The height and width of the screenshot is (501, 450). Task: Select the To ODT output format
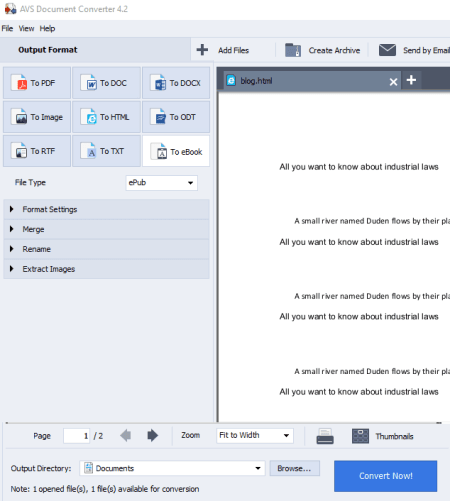click(176, 117)
